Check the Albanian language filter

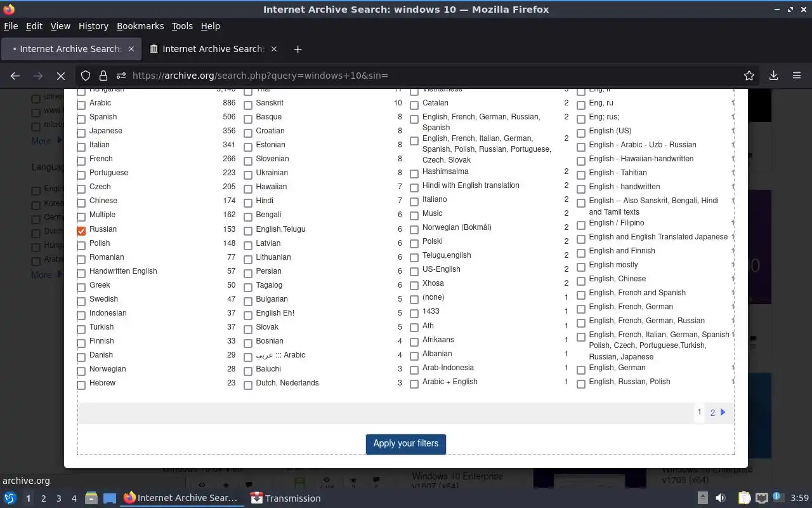[414, 356]
